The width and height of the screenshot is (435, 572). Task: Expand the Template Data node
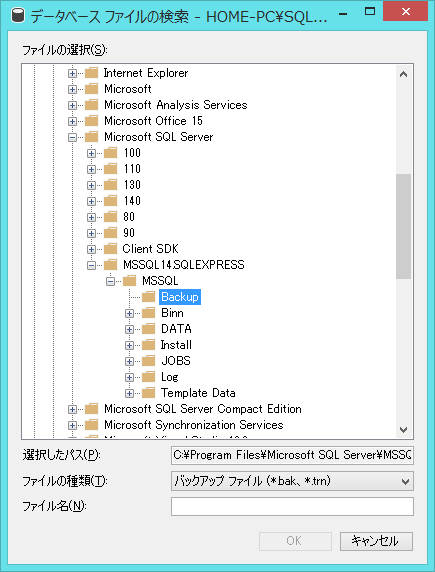pos(129,393)
